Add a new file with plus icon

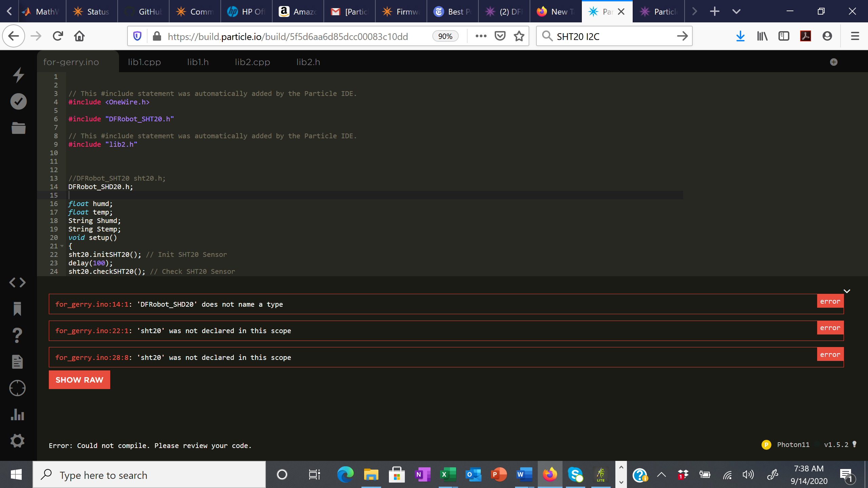[834, 62]
